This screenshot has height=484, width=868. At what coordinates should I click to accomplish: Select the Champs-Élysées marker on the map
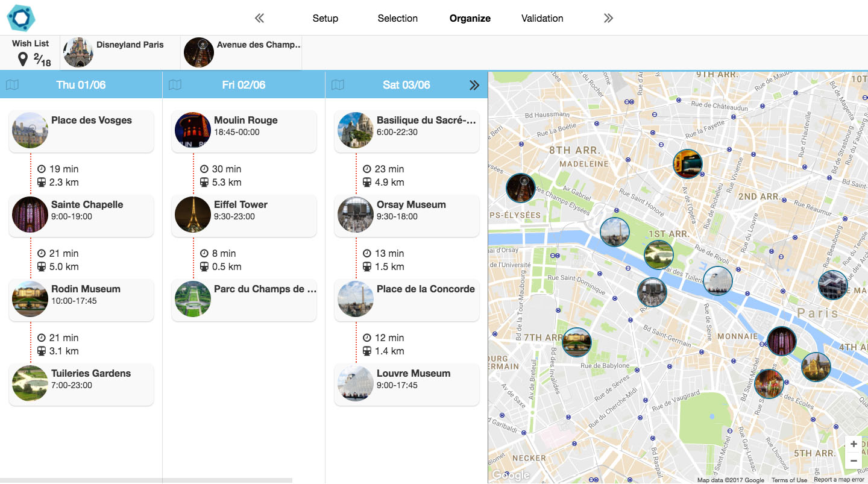521,187
